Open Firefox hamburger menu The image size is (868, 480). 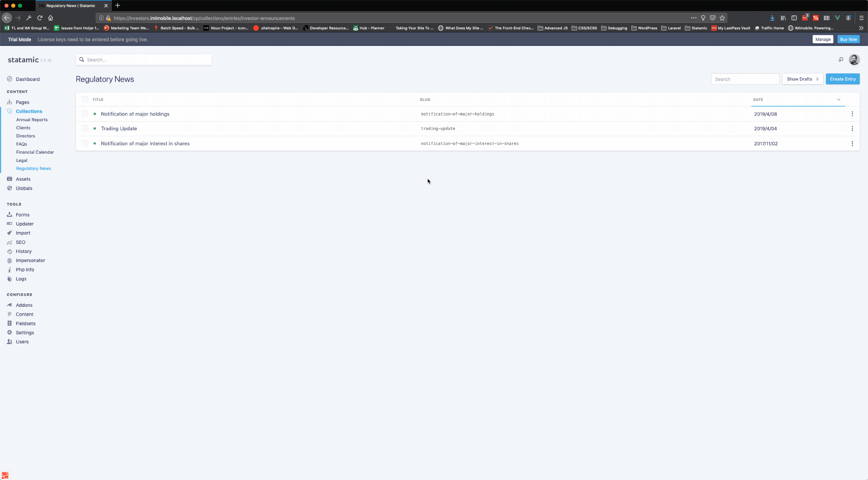(x=861, y=18)
